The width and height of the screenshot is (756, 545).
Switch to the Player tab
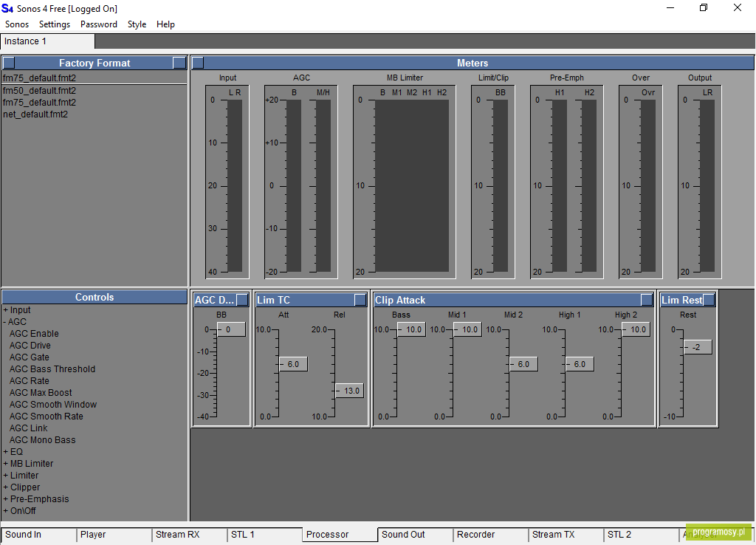point(114,535)
